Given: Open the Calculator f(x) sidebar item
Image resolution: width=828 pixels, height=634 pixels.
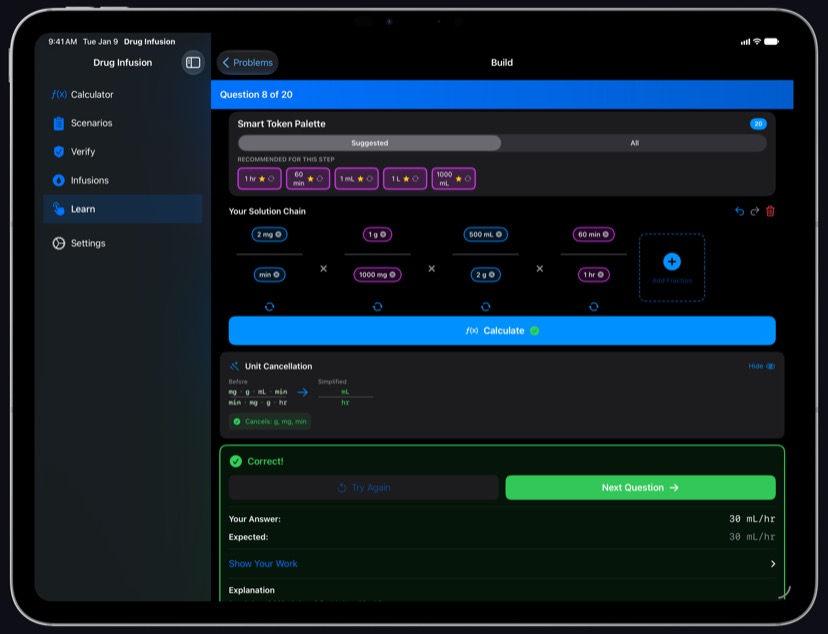Looking at the screenshot, I should 123,94.
